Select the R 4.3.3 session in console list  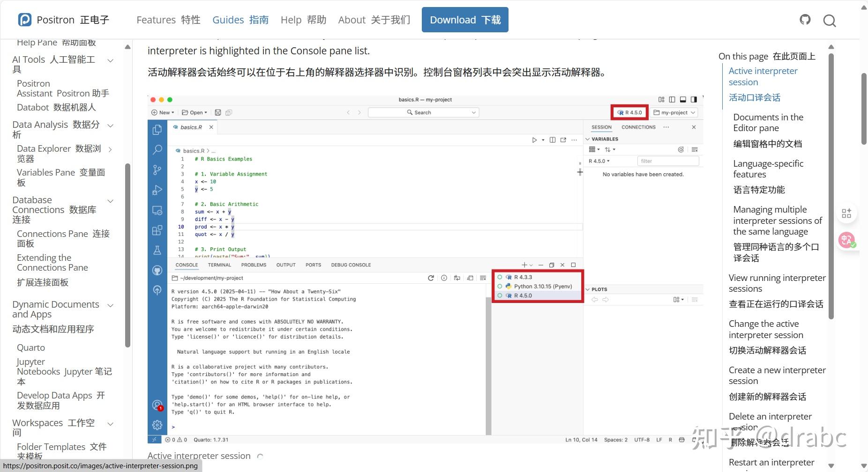(538, 277)
